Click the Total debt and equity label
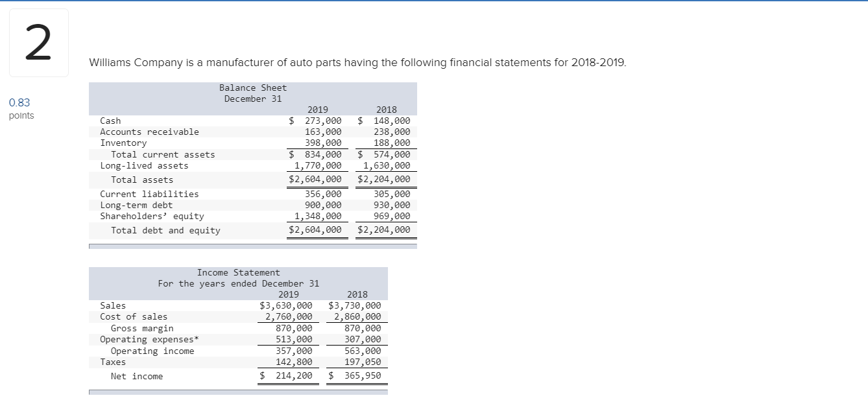Image resolution: width=868 pixels, height=400 pixels. coord(165,230)
